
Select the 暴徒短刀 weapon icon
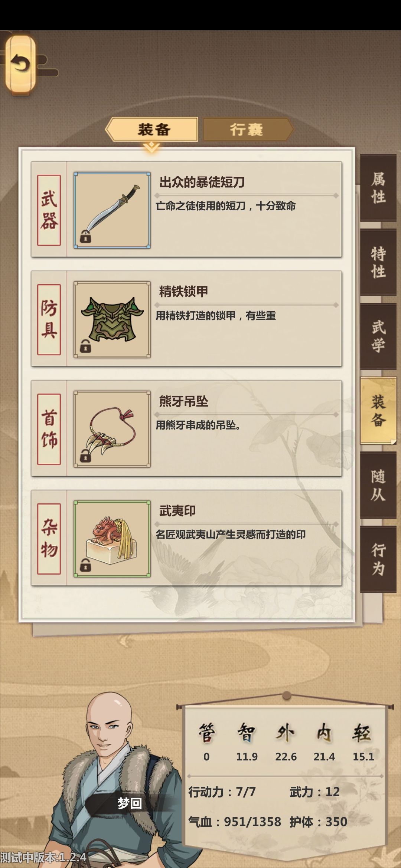[112, 210]
